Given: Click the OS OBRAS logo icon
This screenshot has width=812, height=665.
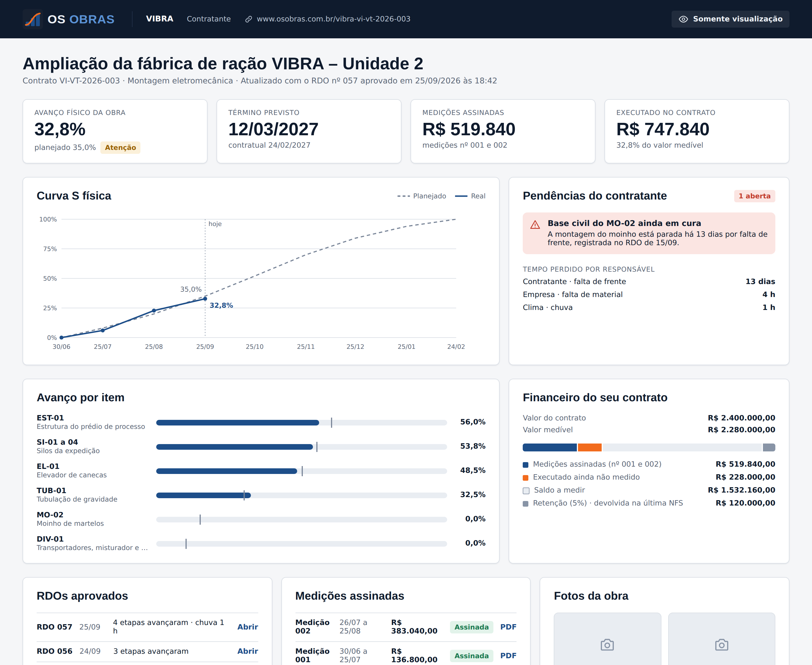Looking at the screenshot, I should pyautogui.click(x=33, y=19).
